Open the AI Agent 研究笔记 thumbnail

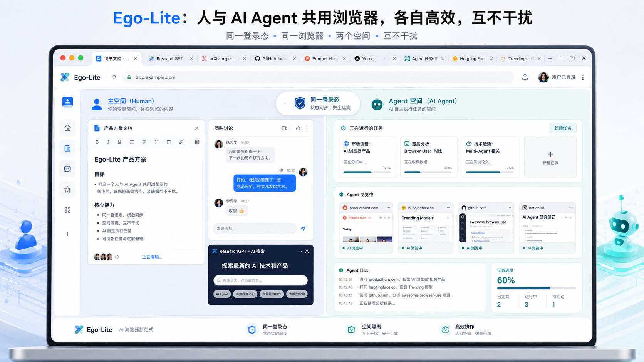click(x=547, y=228)
